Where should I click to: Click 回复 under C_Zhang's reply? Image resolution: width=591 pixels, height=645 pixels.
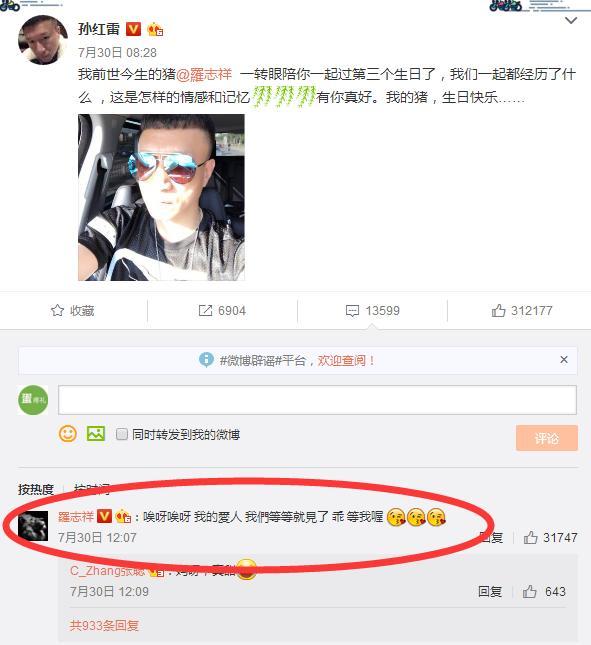(x=490, y=592)
